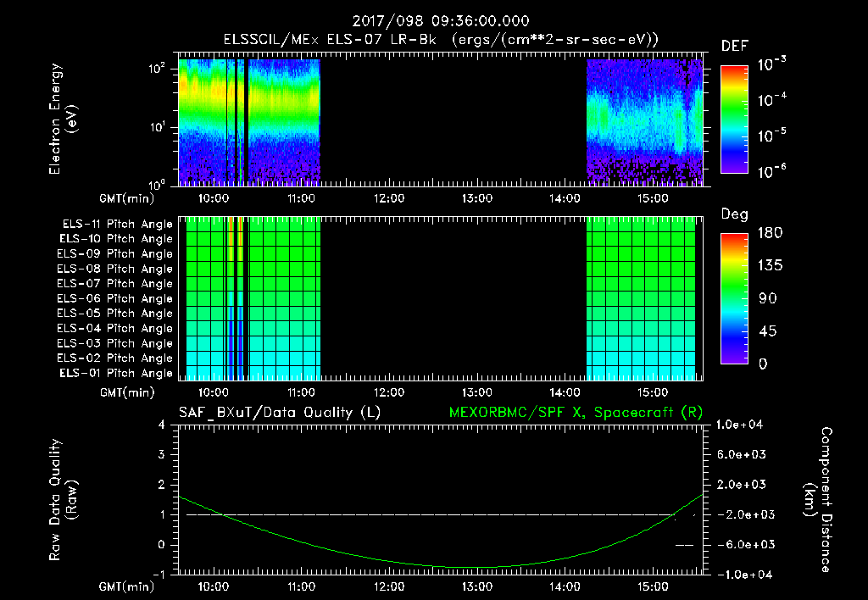
Task: Click the 1.0e+04 right axis value
Action: [x=739, y=425]
